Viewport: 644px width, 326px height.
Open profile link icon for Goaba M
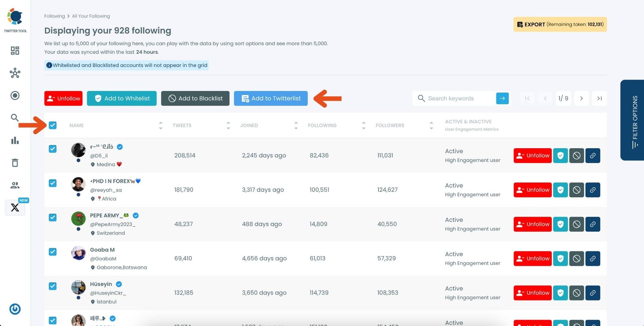point(592,258)
